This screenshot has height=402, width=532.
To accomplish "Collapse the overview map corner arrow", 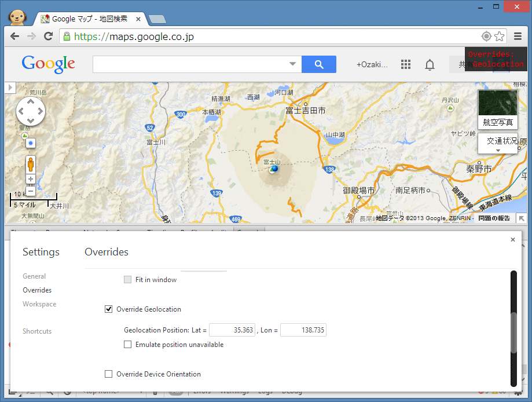I will tap(522, 218).
